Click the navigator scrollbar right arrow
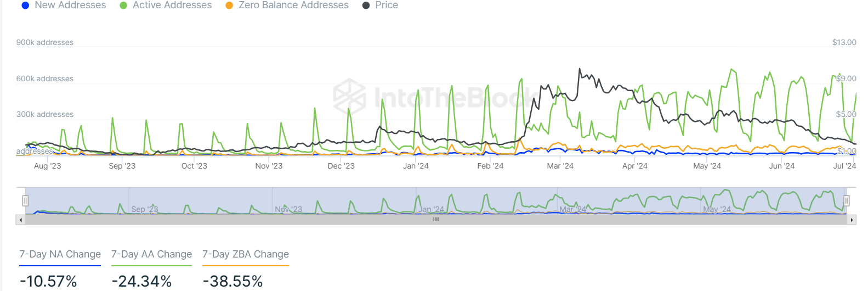Screen dimensions: 868x291 pos(852,220)
